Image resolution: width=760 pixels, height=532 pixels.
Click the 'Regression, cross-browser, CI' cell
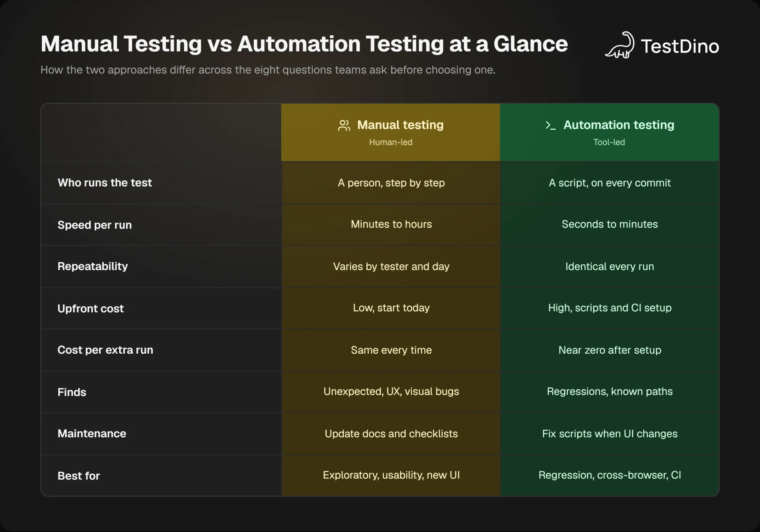click(x=610, y=475)
